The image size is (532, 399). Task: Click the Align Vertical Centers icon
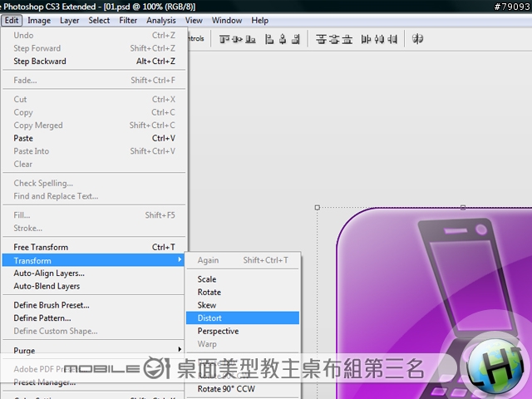pos(237,39)
